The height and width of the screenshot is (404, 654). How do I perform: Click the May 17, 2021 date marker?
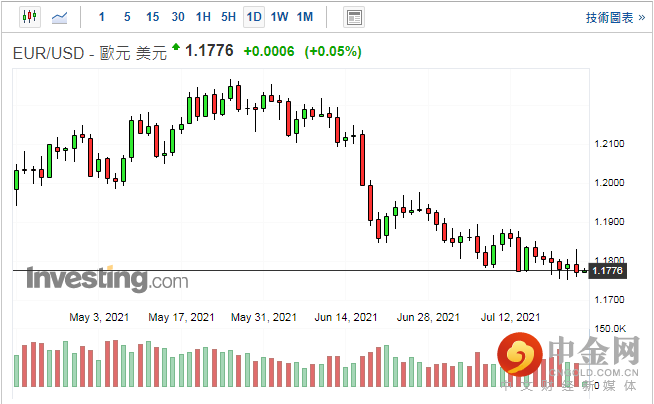181,317
